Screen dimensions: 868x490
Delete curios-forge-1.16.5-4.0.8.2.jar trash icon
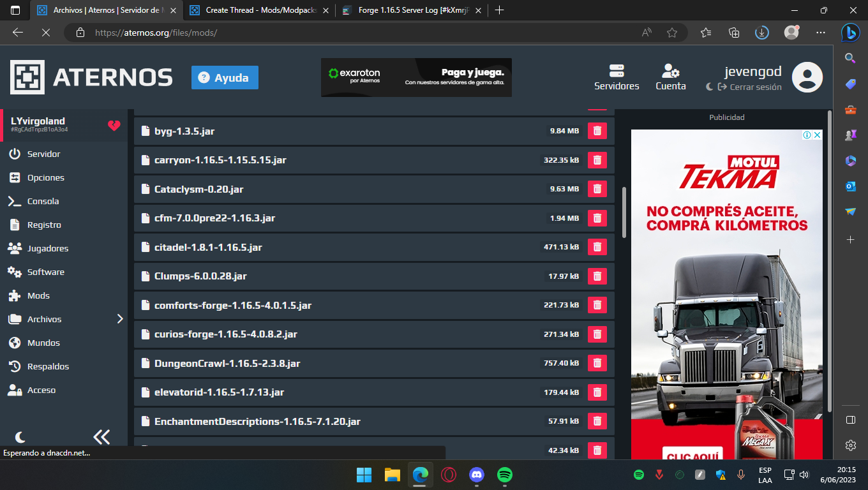click(597, 334)
